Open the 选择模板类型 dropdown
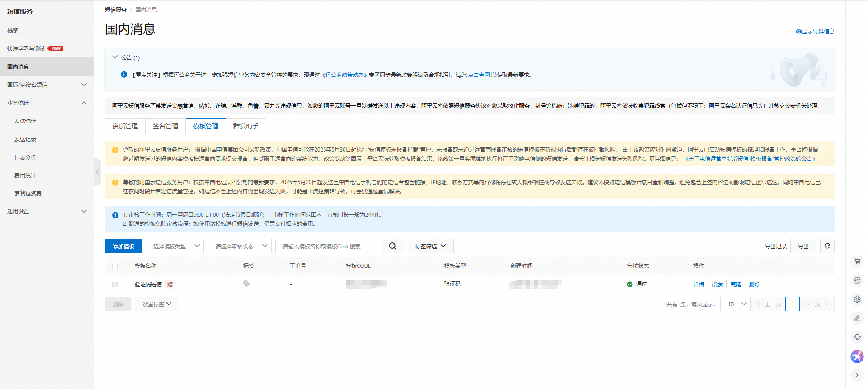Screen dimensions: 868x389 tap(175, 246)
